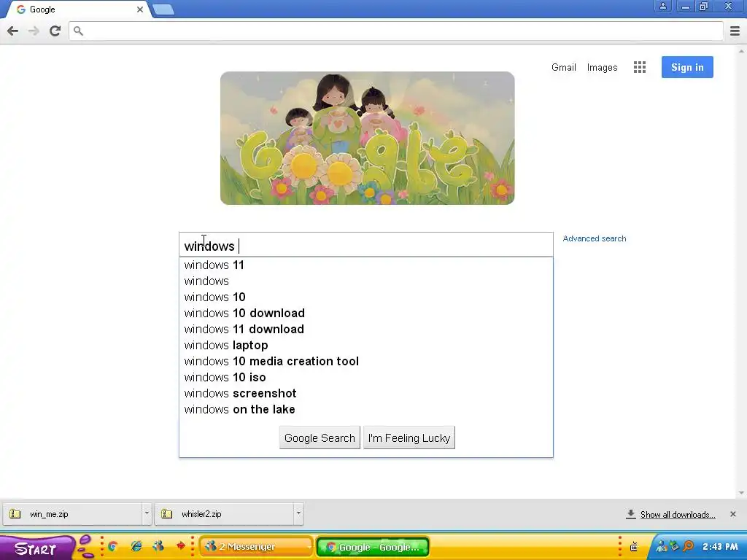Open the Images link
747x560 pixels.
[602, 68]
